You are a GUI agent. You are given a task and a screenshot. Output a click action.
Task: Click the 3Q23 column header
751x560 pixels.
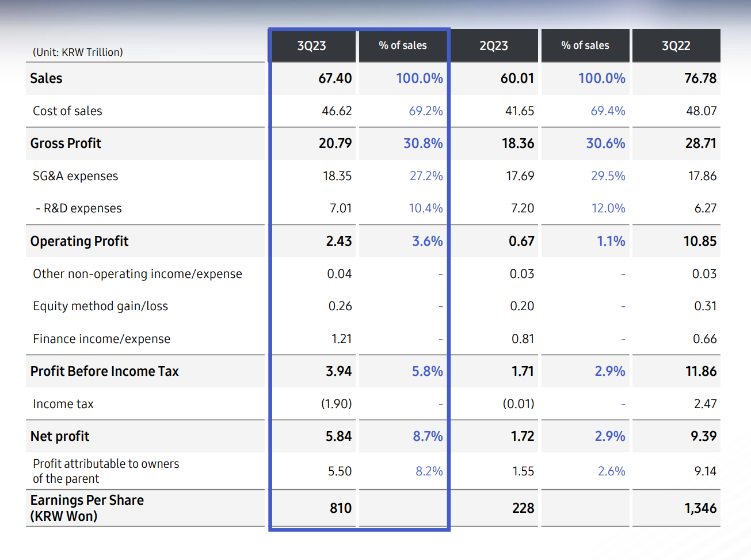pyautogui.click(x=311, y=46)
